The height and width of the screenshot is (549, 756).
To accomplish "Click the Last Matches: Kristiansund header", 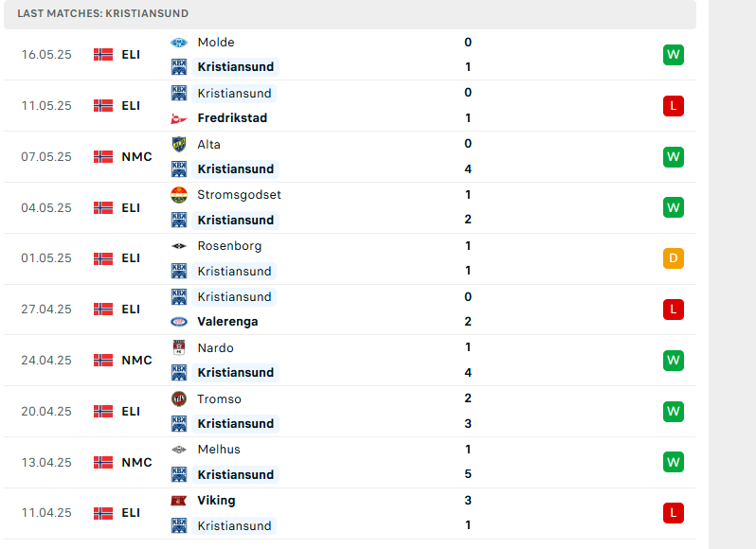I will coord(102,13).
